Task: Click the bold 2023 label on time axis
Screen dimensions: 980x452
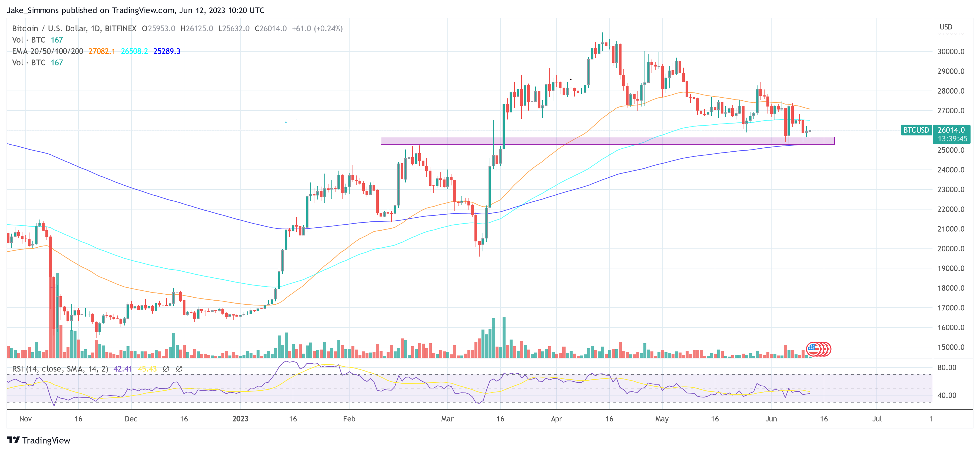Action: click(240, 419)
